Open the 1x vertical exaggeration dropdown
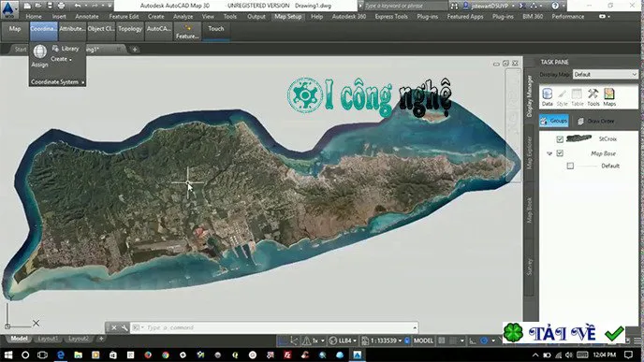 323,340
